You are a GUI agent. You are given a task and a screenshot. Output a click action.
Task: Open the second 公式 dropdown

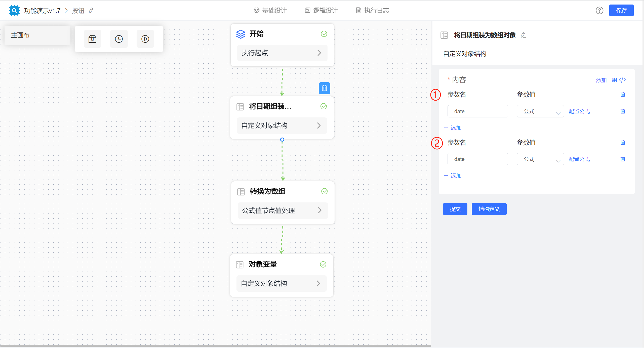540,159
